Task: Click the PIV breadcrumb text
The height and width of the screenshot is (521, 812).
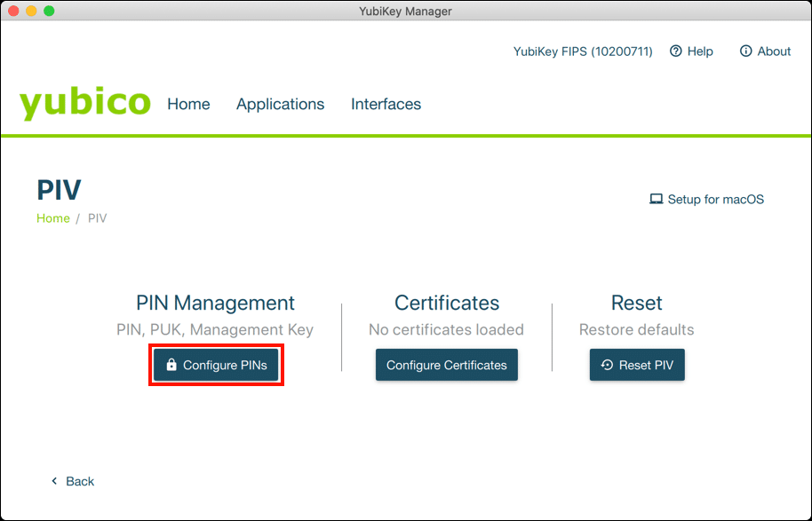Action: [x=97, y=218]
